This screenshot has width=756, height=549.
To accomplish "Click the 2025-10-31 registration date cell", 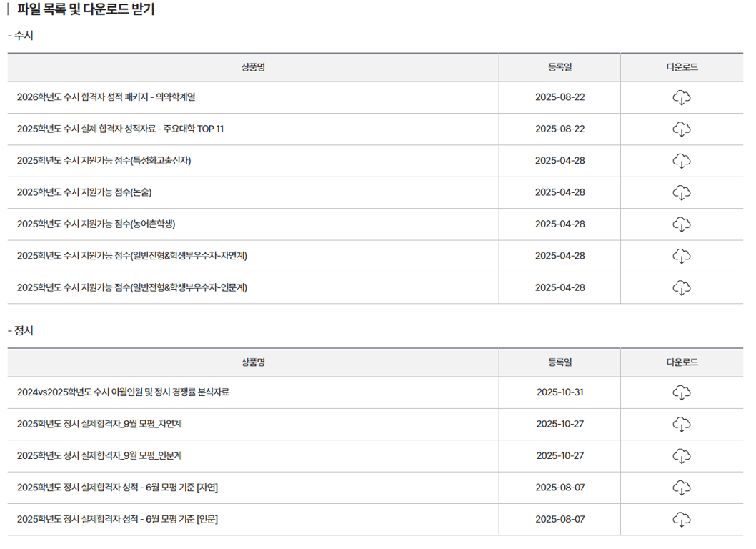I will click(x=559, y=392).
